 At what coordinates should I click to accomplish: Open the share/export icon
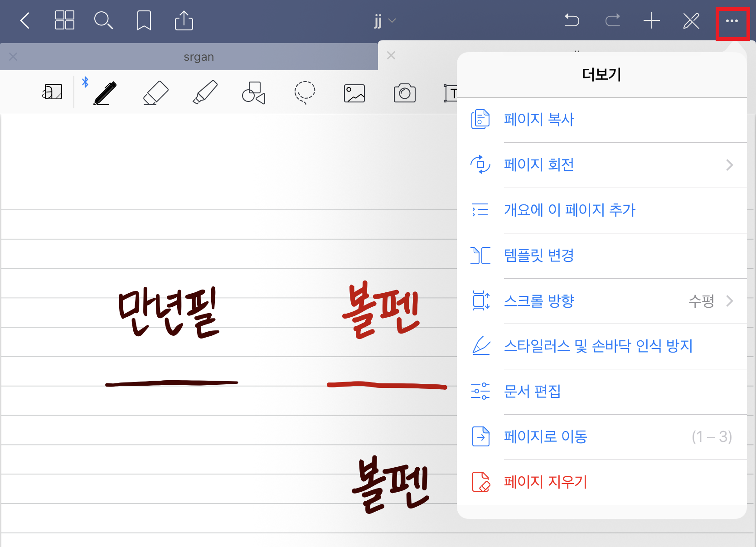point(184,20)
